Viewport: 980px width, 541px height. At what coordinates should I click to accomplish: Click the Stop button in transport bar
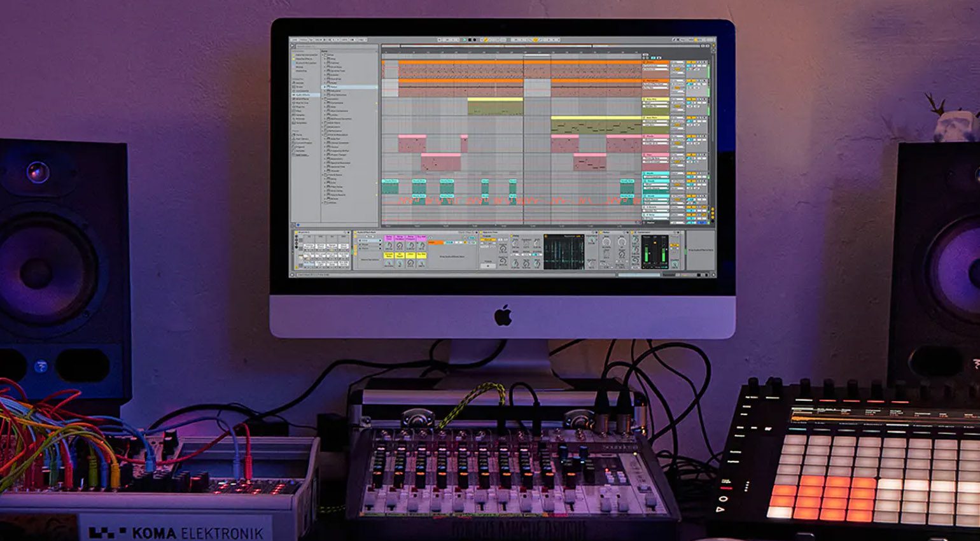pyautogui.click(x=469, y=40)
